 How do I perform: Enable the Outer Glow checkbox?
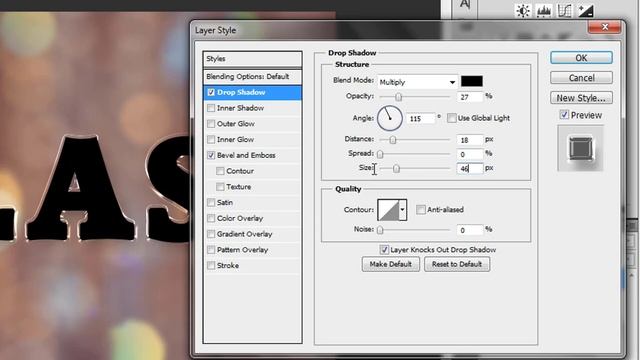pos(211,124)
